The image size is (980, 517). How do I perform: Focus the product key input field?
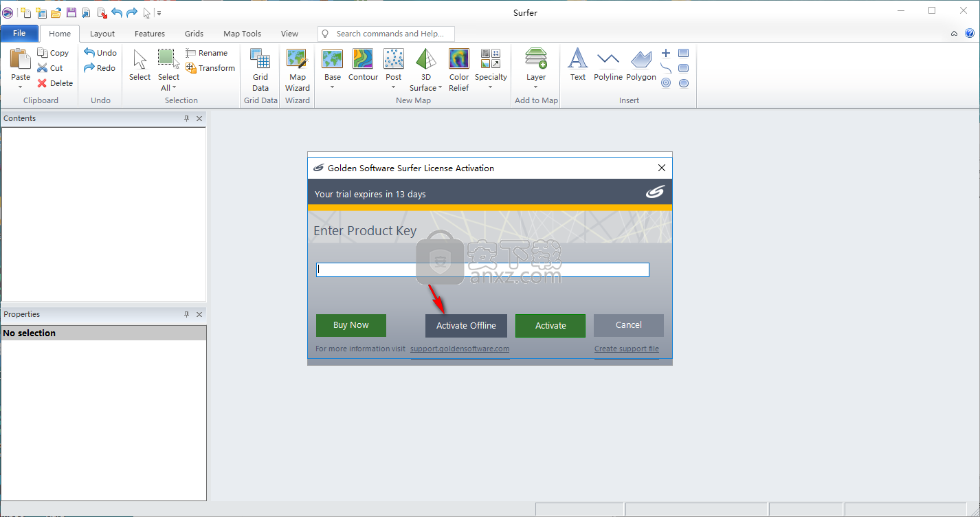(x=482, y=269)
